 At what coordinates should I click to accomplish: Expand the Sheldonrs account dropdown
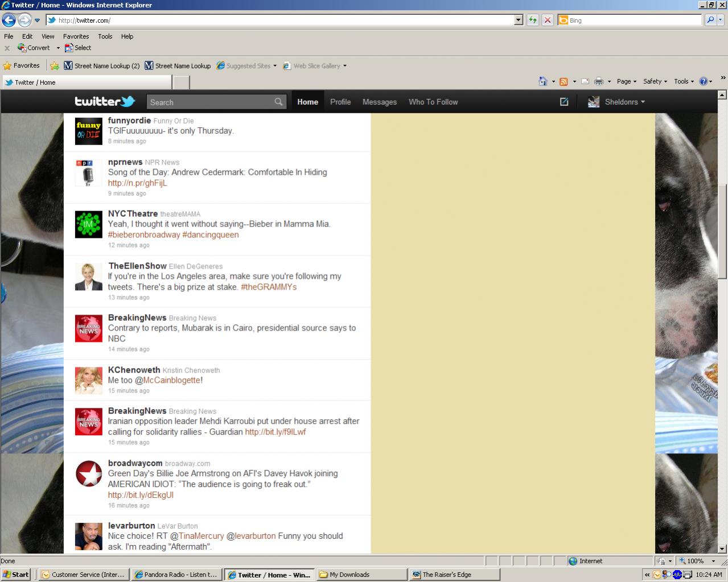coord(643,102)
